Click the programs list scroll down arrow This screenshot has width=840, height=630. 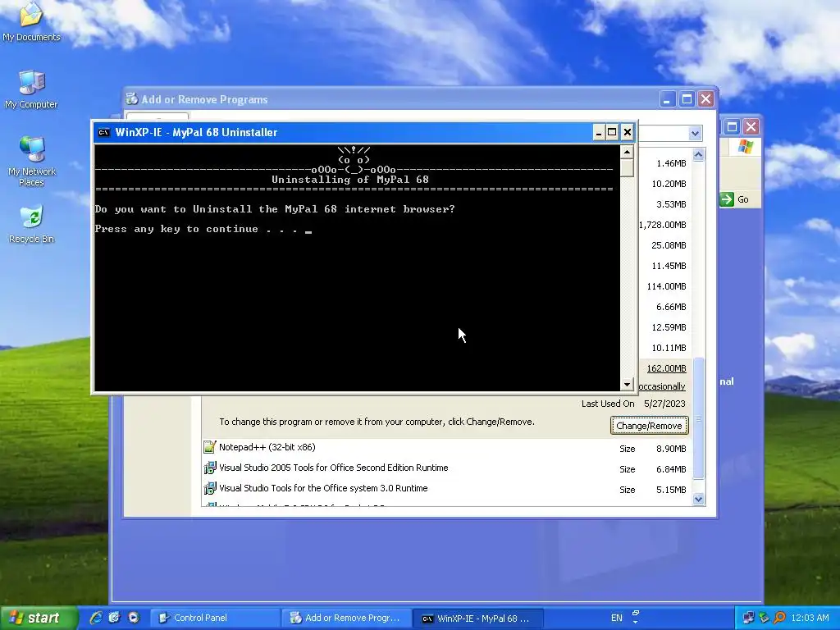698,499
